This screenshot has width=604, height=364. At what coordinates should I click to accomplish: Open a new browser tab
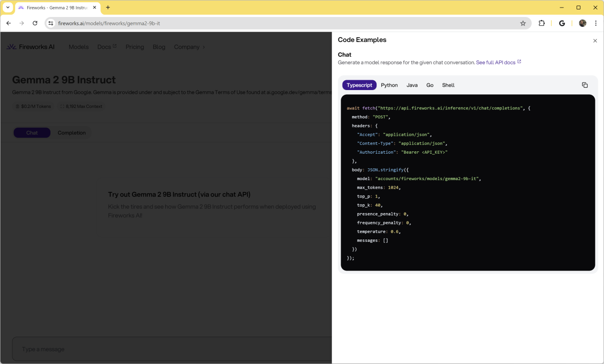click(108, 8)
